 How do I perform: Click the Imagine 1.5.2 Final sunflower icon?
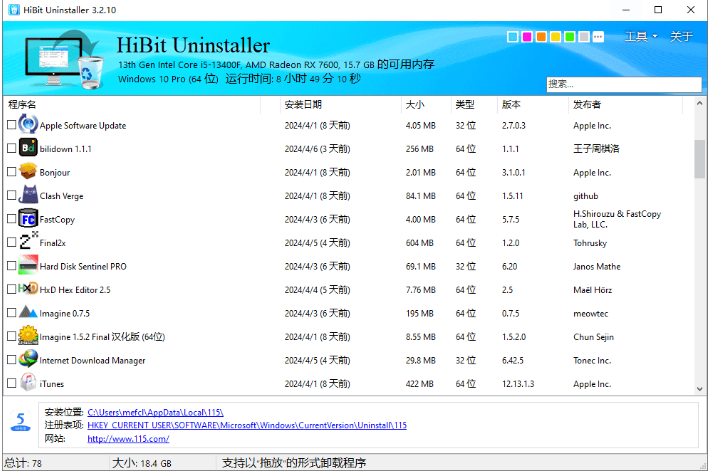(28, 336)
